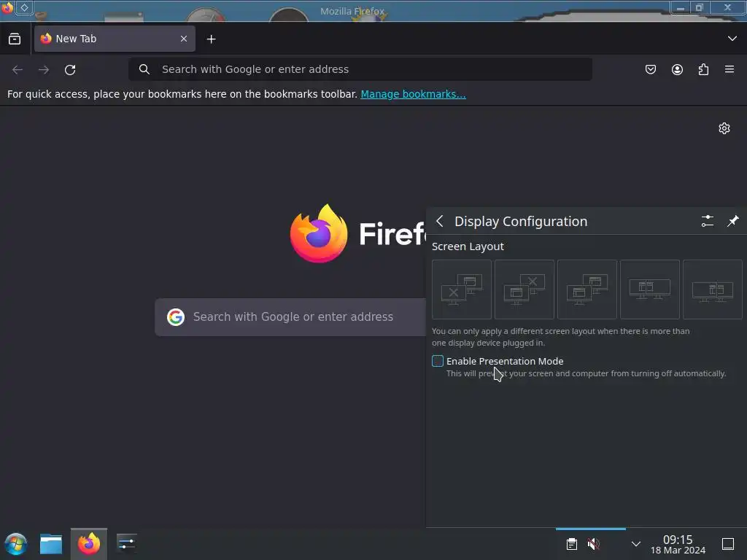The height and width of the screenshot is (560, 747).
Task: Close the Mozilla Firefox window
Action: coord(727,7)
